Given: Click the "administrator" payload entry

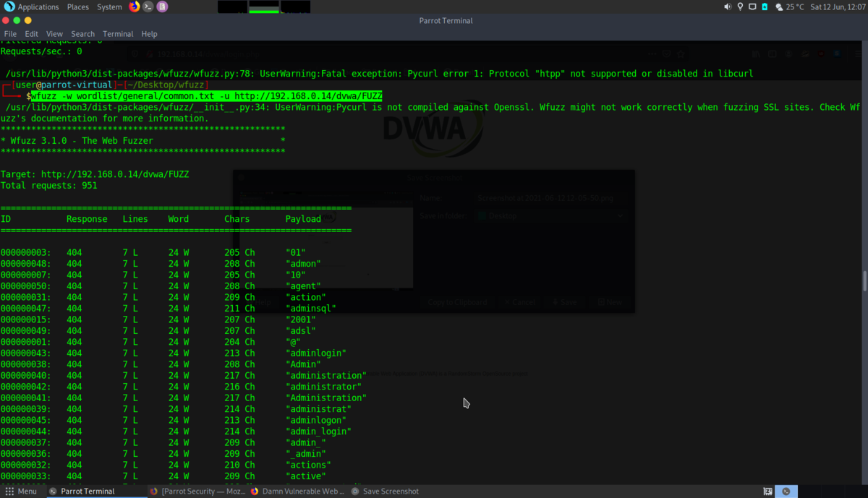Looking at the screenshot, I should tap(323, 387).
